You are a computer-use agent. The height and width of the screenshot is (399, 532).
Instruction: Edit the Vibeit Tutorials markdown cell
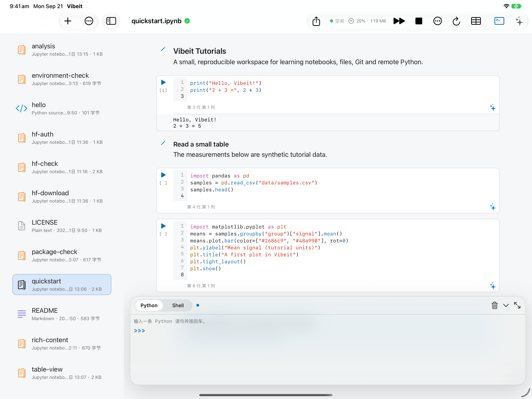163,49
